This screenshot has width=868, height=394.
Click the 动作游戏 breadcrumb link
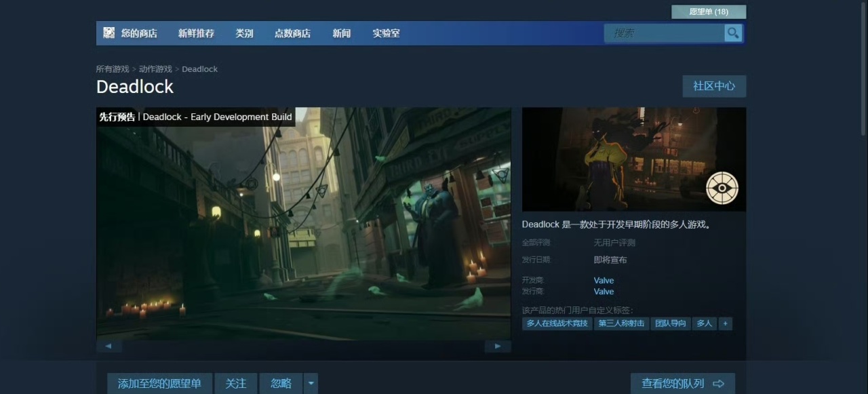[x=155, y=69]
